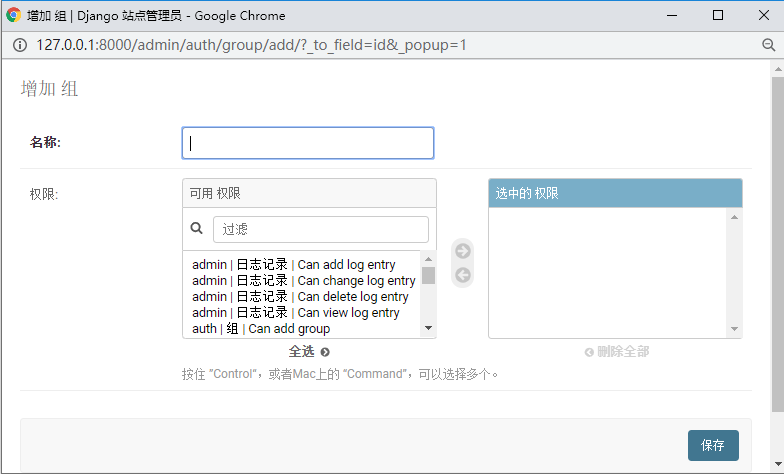The image size is (784, 474).
Task: Click the arrow icon next to 全选
Action: 325,352
